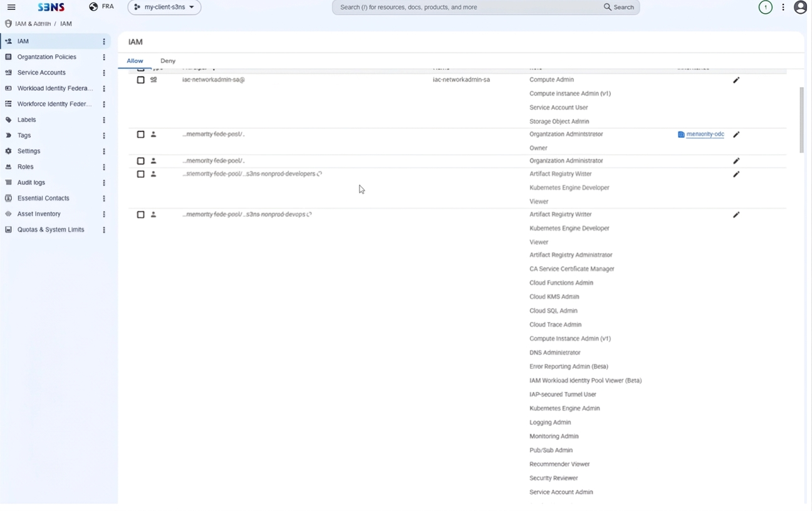Edit iac-networkadmin-sa principal with pencil

click(736, 80)
